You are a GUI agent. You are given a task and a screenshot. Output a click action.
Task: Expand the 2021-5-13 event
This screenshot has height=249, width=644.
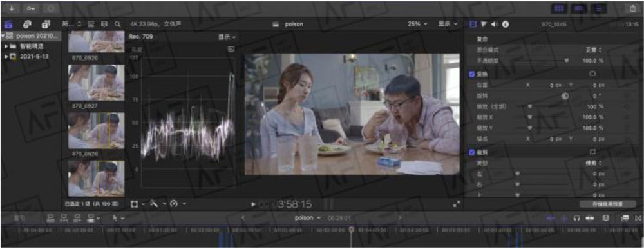click(6, 56)
